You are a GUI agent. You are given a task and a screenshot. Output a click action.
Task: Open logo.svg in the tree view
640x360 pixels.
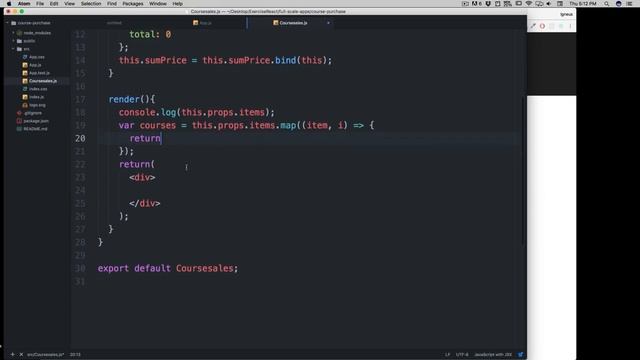37,105
